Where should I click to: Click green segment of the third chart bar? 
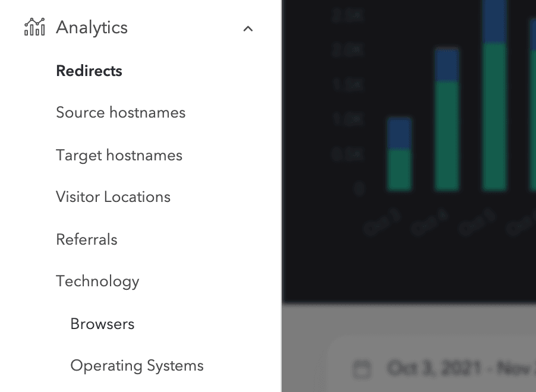coord(494,116)
